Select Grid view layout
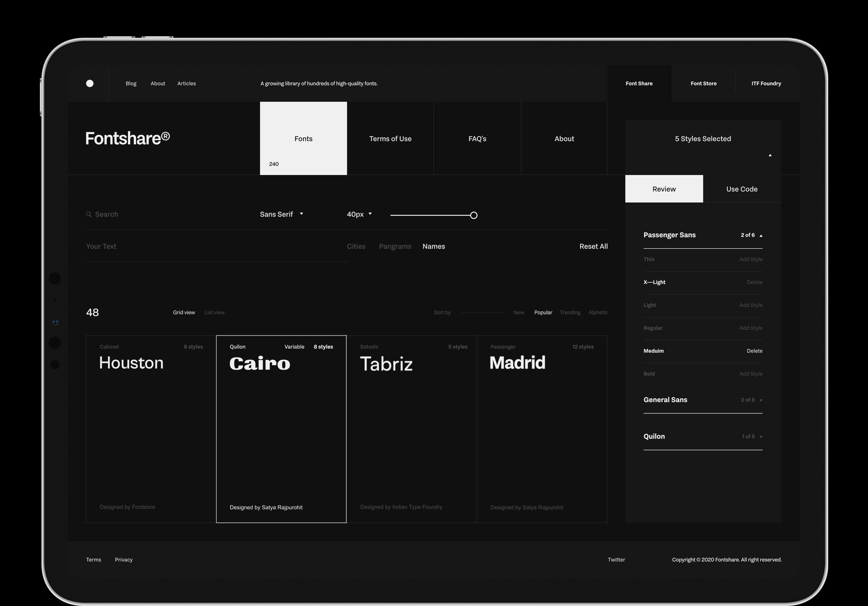 pos(184,312)
